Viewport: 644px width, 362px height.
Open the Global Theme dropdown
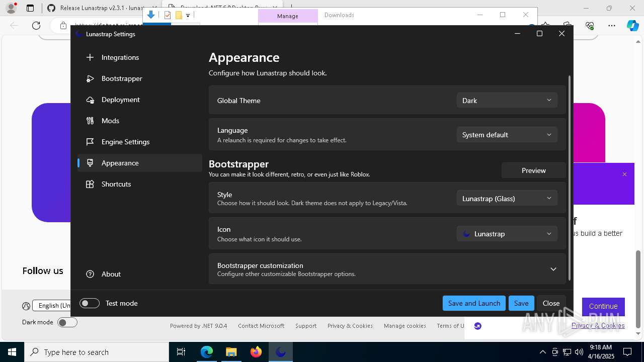[x=507, y=101]
